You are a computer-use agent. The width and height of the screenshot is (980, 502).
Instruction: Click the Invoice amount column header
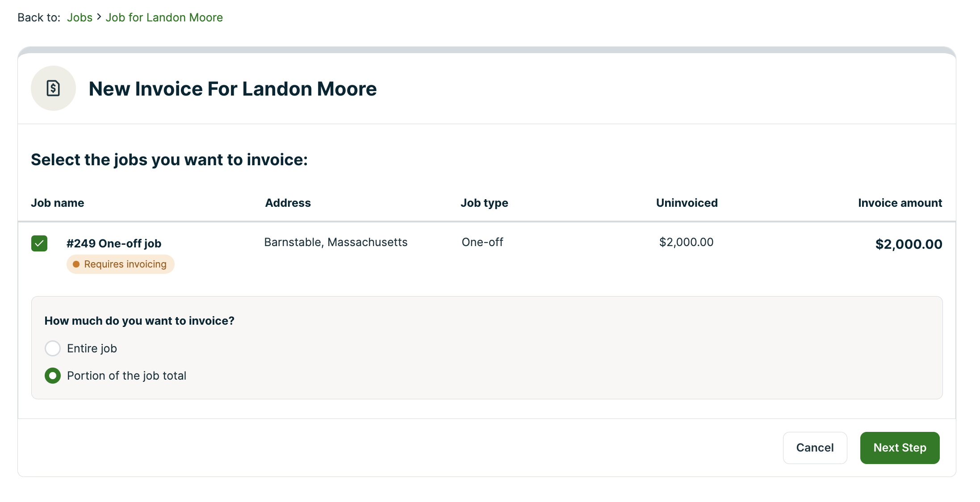(x=900, y=203)
